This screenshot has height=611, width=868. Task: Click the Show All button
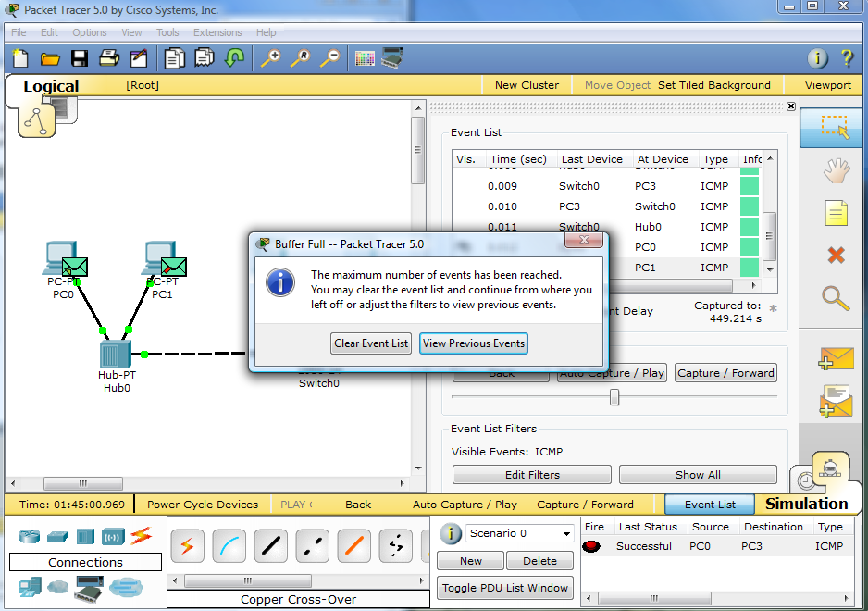point(698,475)
